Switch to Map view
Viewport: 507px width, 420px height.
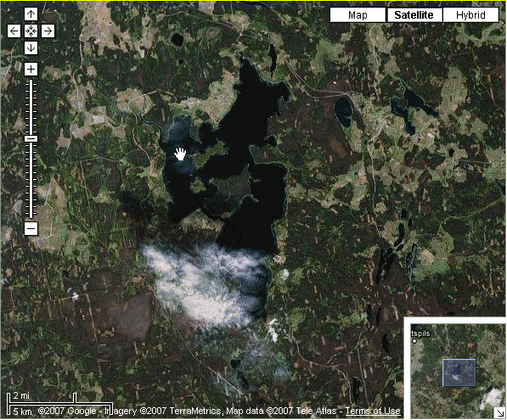tap(358, 15)
